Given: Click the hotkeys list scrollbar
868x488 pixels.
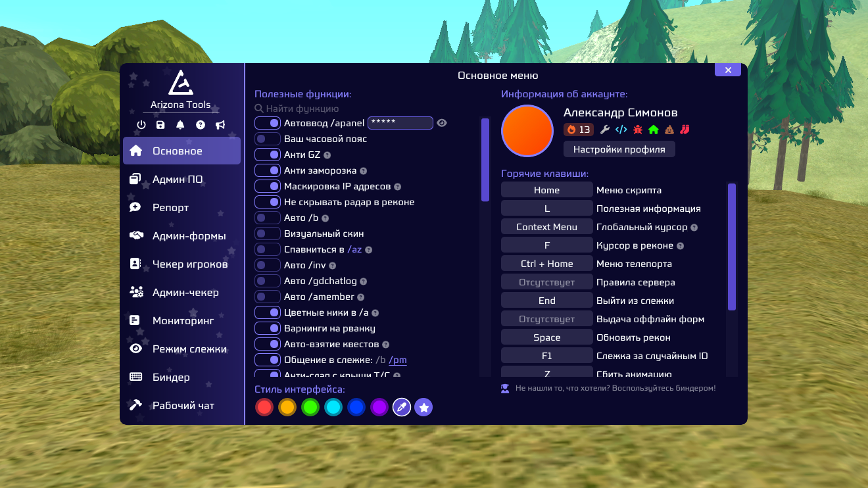Looking at the screenshot, I should [x=732, y=247].
